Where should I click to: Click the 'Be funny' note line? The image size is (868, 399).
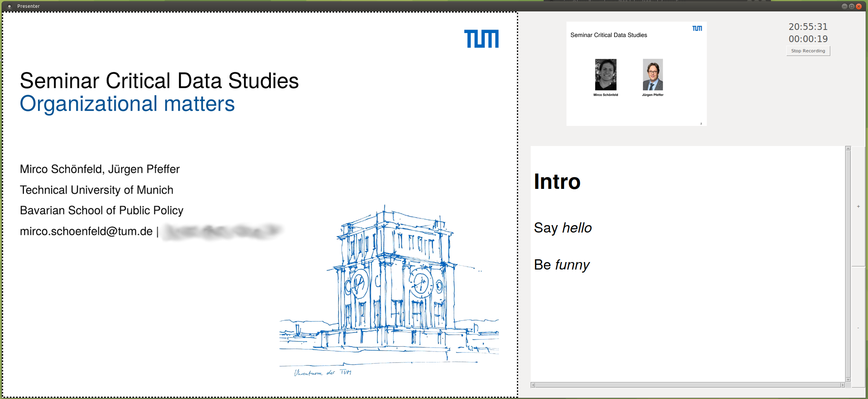[x=562, y=265]
